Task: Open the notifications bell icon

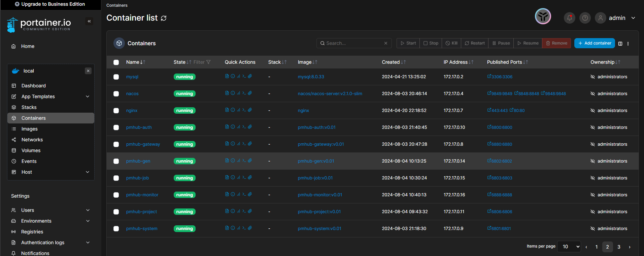Action: click(570, 18)
